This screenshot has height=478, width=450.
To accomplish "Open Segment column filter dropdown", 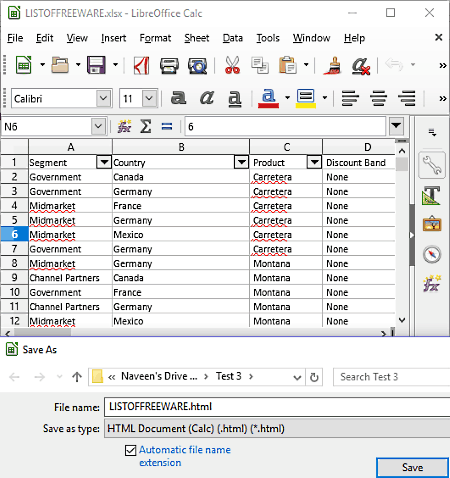I will click(x=104, y=162).
